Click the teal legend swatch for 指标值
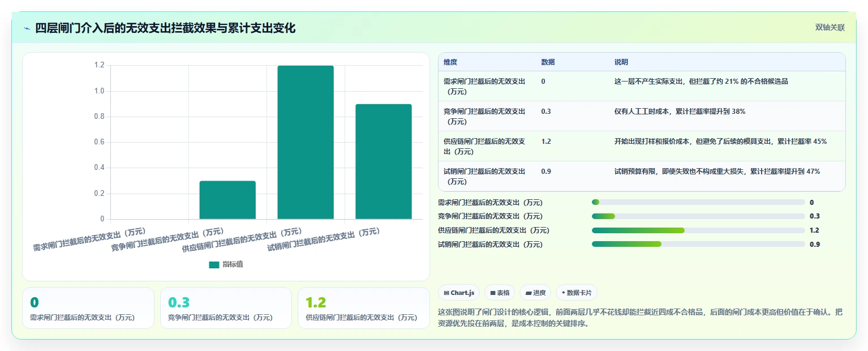This screenshot has width=868, height=351. click(214, 264)
